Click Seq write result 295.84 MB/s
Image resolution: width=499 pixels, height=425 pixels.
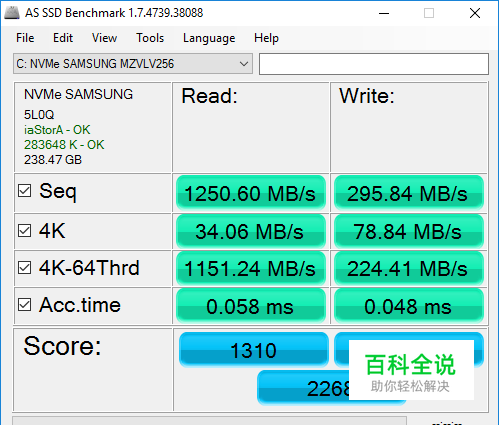[408, 193]
